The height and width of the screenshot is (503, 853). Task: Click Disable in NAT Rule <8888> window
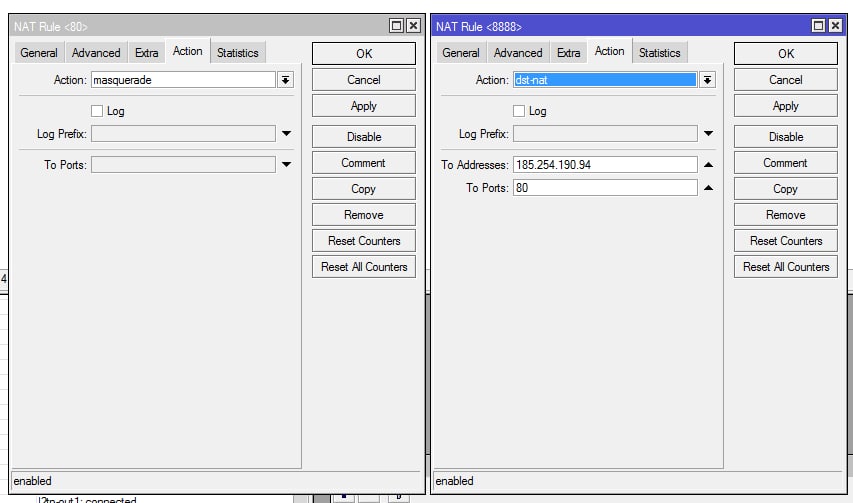786,137
